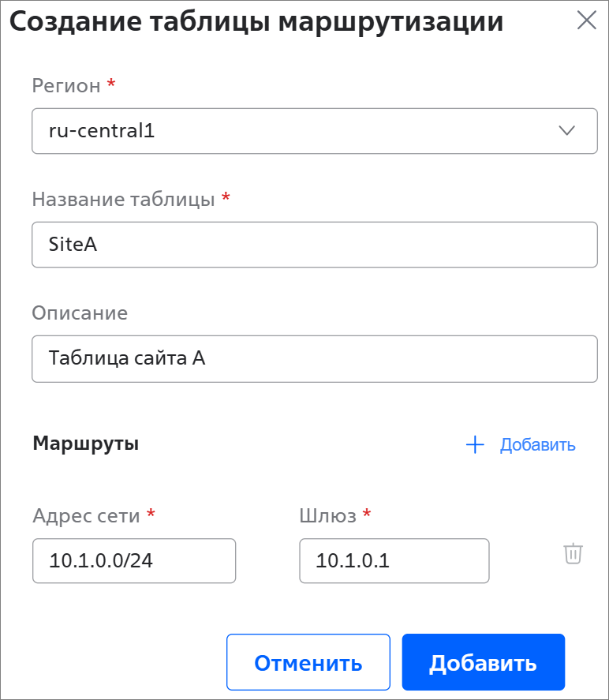Click the blue Добавить link to add route
Screen dimensions: 609x700
click(537, 444)
